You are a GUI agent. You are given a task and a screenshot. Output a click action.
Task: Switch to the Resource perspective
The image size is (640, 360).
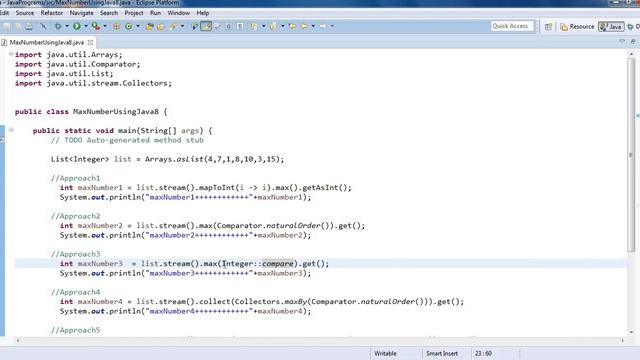577,27
